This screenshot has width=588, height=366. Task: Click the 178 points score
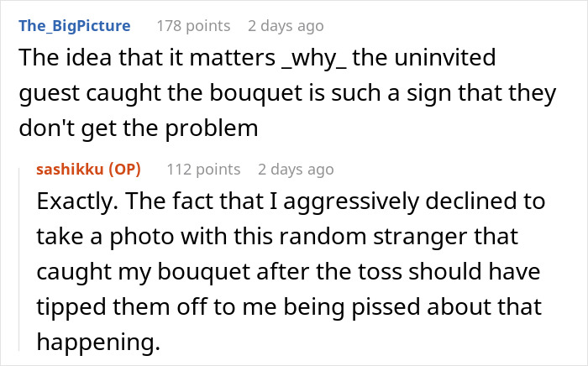tap(196, 25)
